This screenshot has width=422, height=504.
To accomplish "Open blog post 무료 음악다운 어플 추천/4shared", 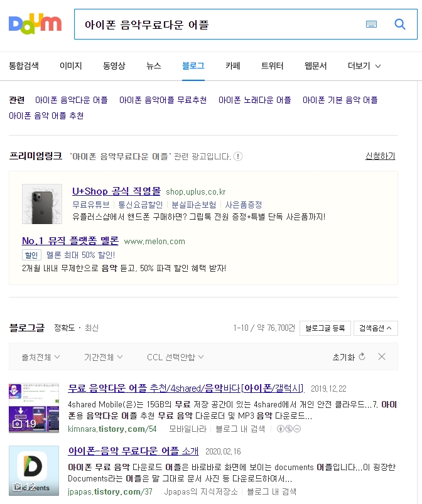I will pyautogui.click(x=186, y=389).
